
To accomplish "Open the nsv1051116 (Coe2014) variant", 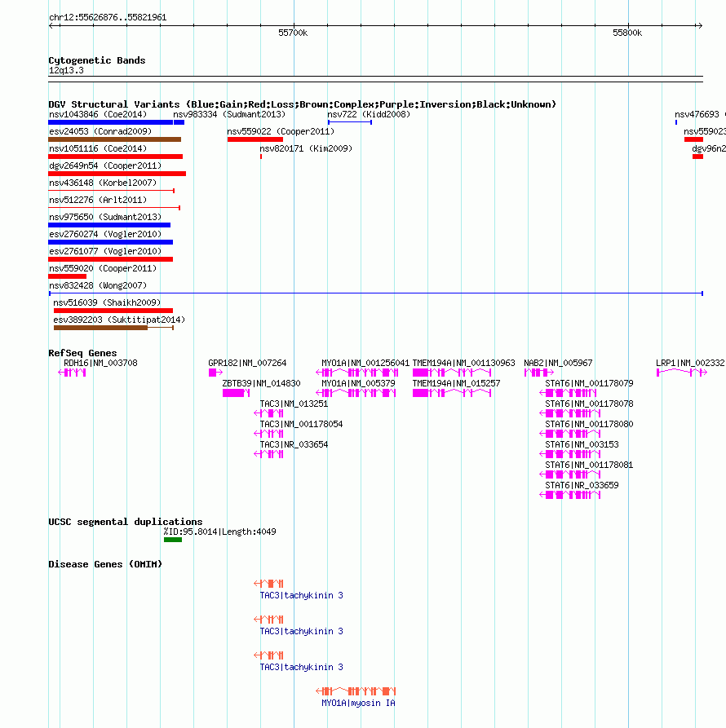I will pos(116,157).
